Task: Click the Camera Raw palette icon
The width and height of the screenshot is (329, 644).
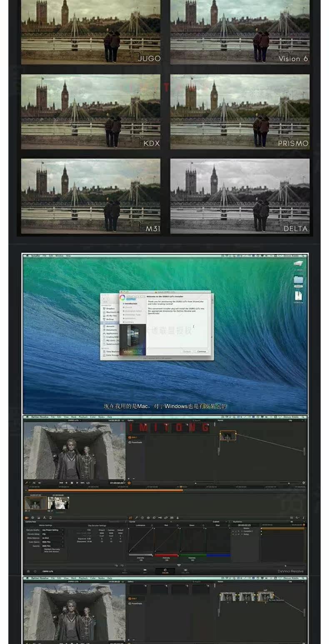Action: tap(27, 518)
